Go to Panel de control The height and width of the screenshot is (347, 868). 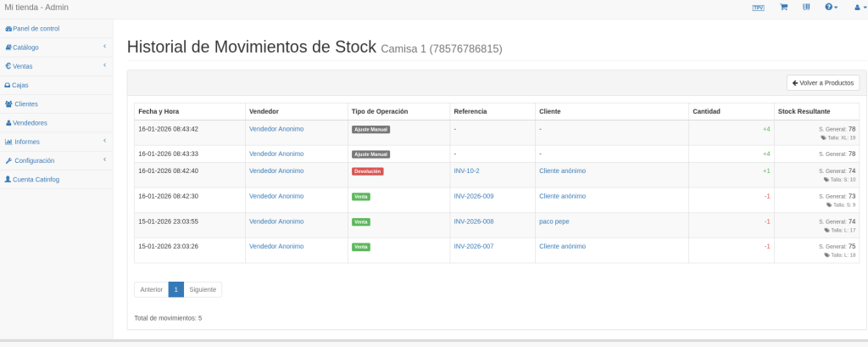[36, 29]
